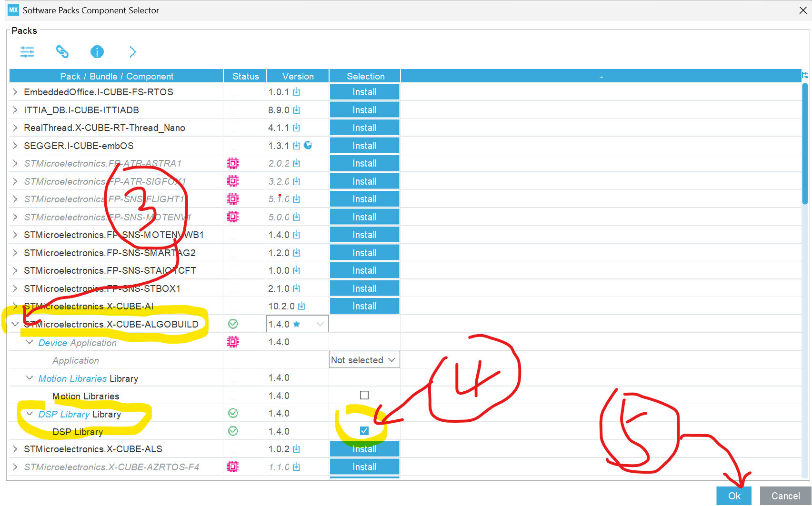Expand the EmbeddedOffice.I-CUBE-FS-RTOS pack
This screenshot has width=812, height=506.
pos(15,92)
